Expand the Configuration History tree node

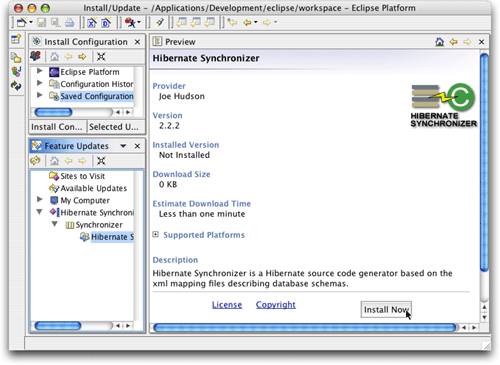pos(39,83)
